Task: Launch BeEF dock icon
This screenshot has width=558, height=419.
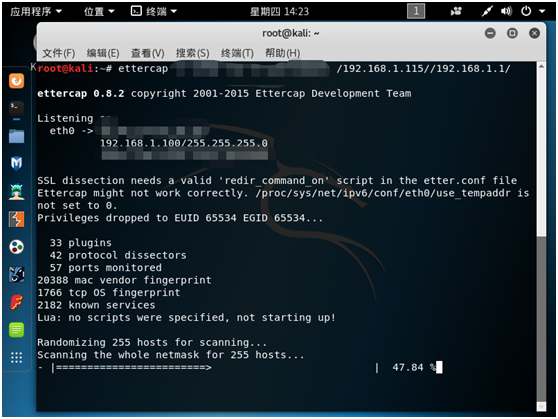Action: click(x=16, y=274)
